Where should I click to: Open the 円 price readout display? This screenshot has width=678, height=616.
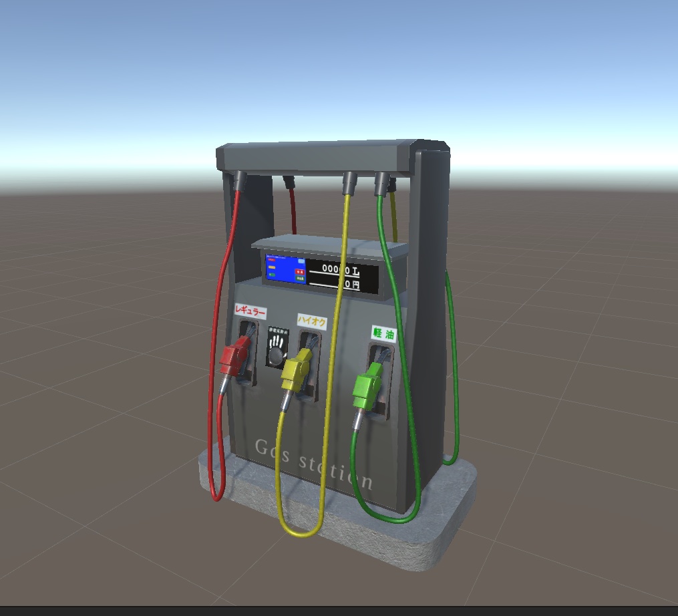coord(350,286)
